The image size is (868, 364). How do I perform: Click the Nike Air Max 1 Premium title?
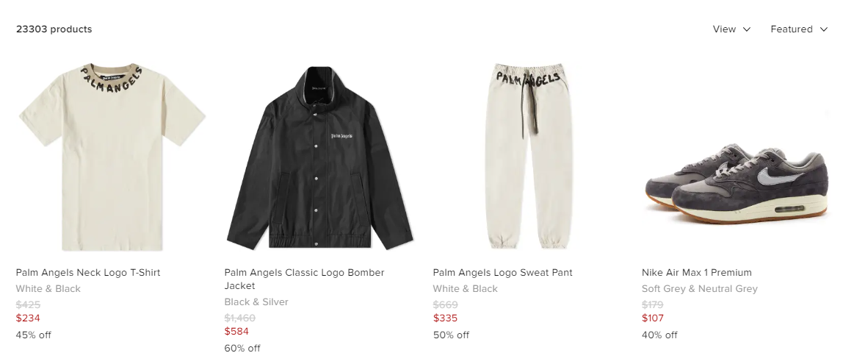[696, 273]
